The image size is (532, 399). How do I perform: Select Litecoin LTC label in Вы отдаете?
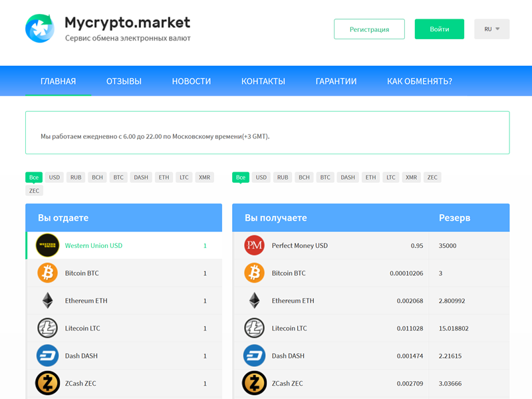point(82,329)
